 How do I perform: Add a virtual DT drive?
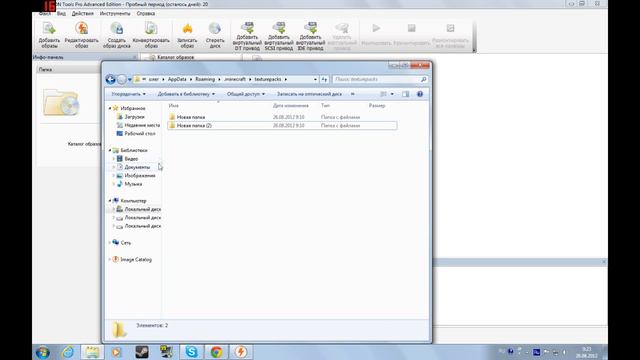pos(247,36)
